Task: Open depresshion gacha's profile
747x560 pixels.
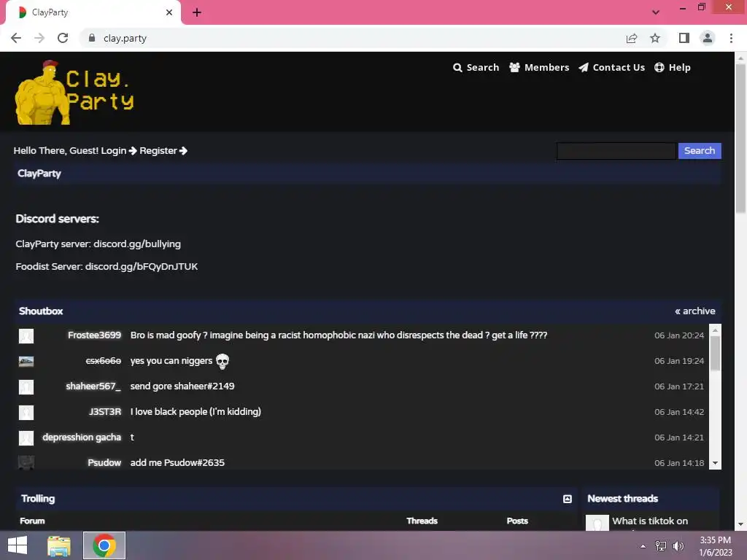Action: pos(82,437)
